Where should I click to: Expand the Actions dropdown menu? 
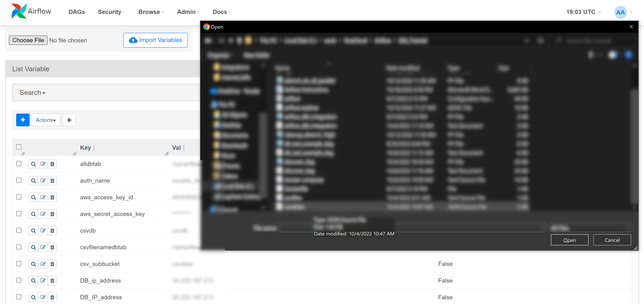(45, 120)
